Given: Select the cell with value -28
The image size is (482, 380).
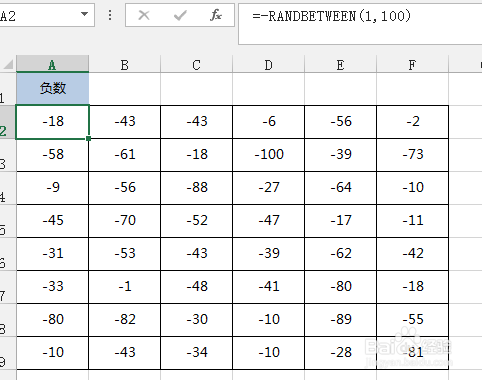Looking at the screenshot, I should (x=340, y=353).
